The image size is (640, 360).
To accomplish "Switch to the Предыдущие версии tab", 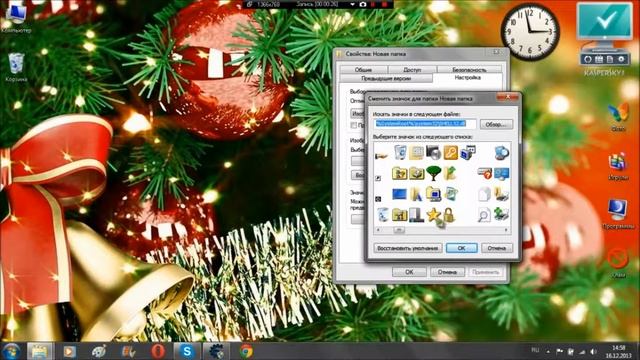I will tap(386, 78).
